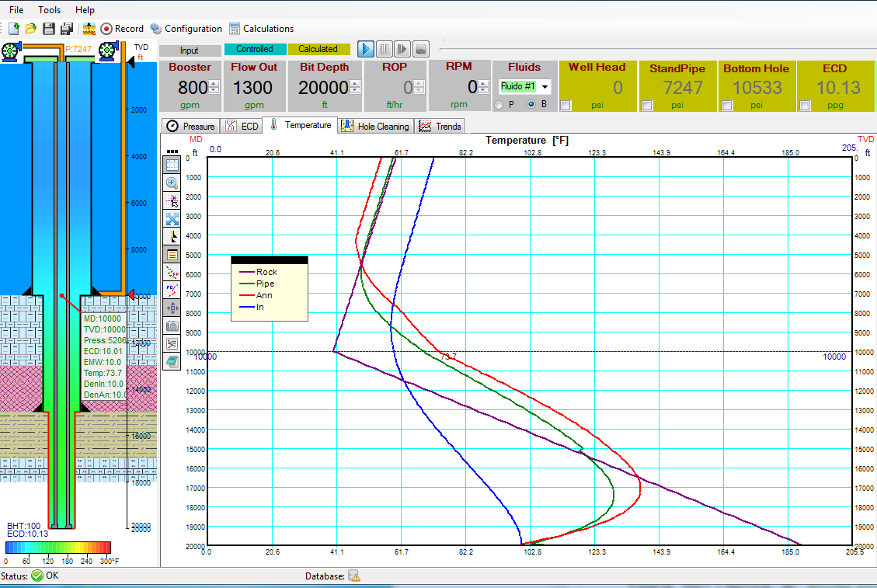Click the save disk icon
The image size is (877, 588).
pyautogui.click(x=48, y=29)
